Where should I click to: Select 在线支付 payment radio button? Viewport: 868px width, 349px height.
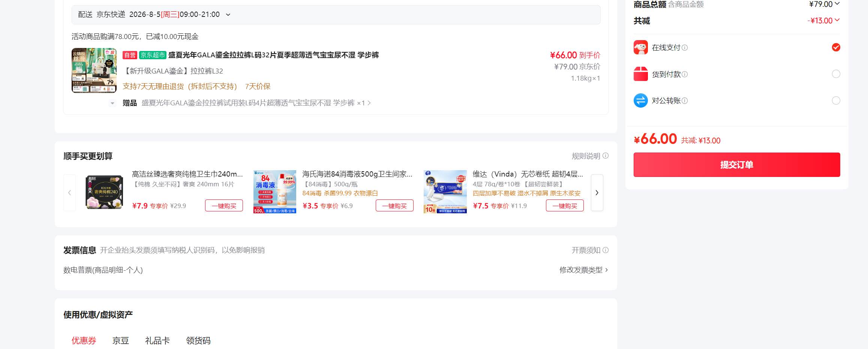(836, 47)
